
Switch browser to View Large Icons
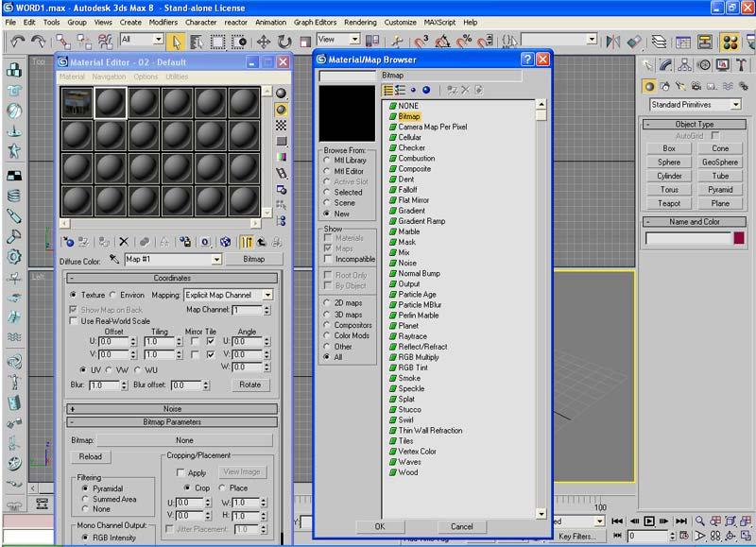click(426, 90)
